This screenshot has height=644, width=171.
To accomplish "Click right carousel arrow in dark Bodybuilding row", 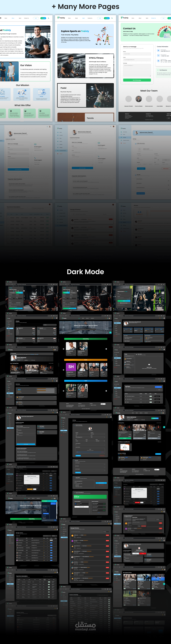I will point(106,349).
